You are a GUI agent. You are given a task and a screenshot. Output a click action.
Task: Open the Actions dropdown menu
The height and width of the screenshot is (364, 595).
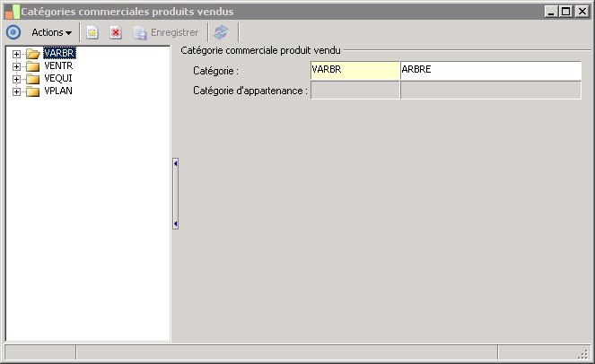[x=52, y=32]
